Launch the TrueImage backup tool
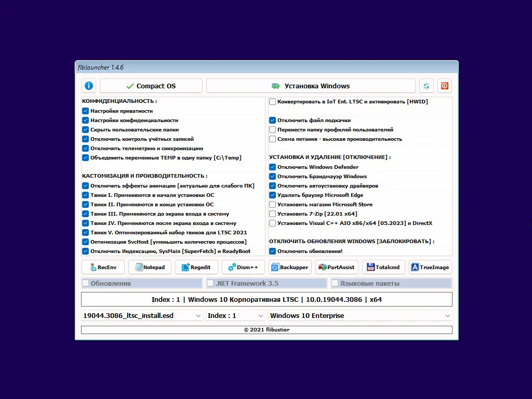The image size is (532, 399). 430,267
